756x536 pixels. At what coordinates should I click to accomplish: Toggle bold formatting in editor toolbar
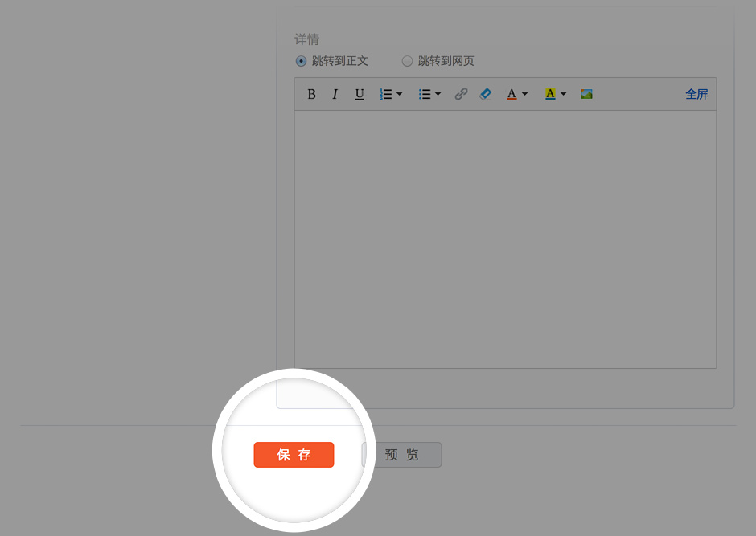(311, 94)
